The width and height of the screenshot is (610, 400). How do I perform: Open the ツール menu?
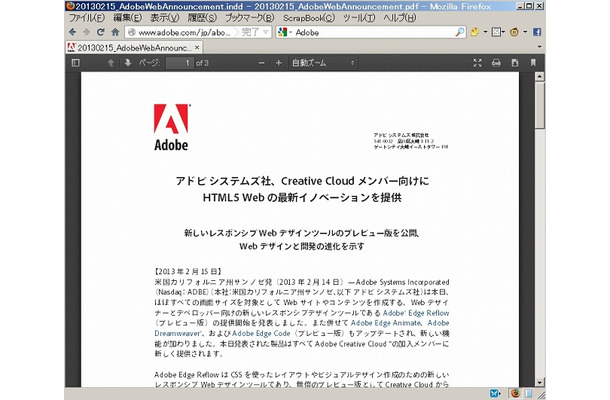coord(359,18)
